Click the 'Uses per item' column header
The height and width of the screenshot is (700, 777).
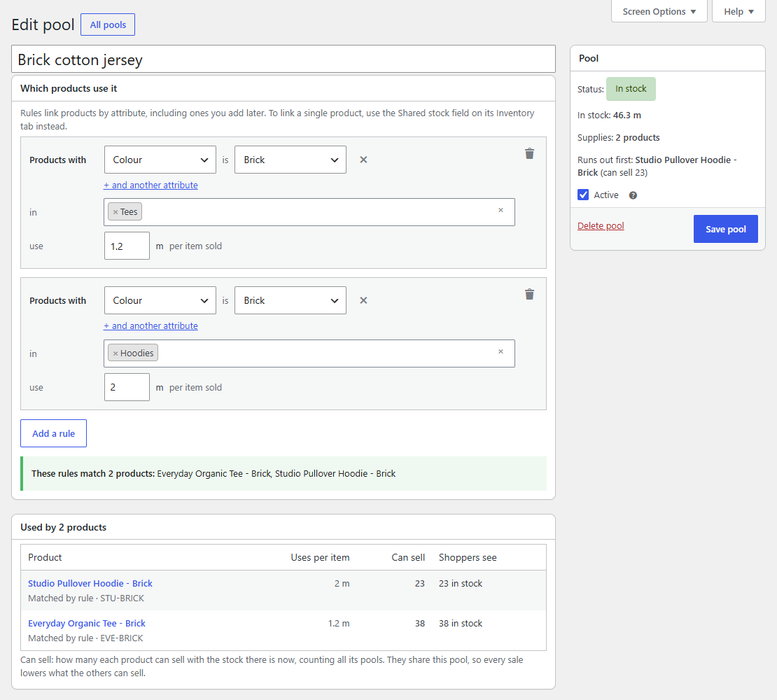coord(320,557)
